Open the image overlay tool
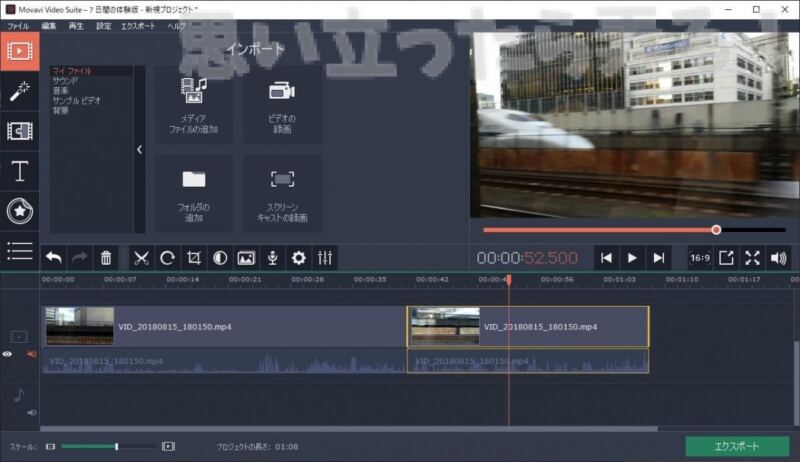This screenshot has height=462, width=800. pyautogui.click(x=246, y=258)
